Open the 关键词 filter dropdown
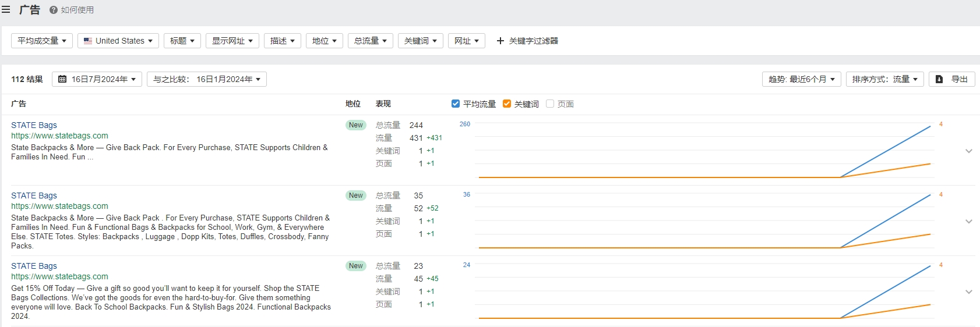The height and width of the screenshot is (327, 980). [x=421, y=41]
